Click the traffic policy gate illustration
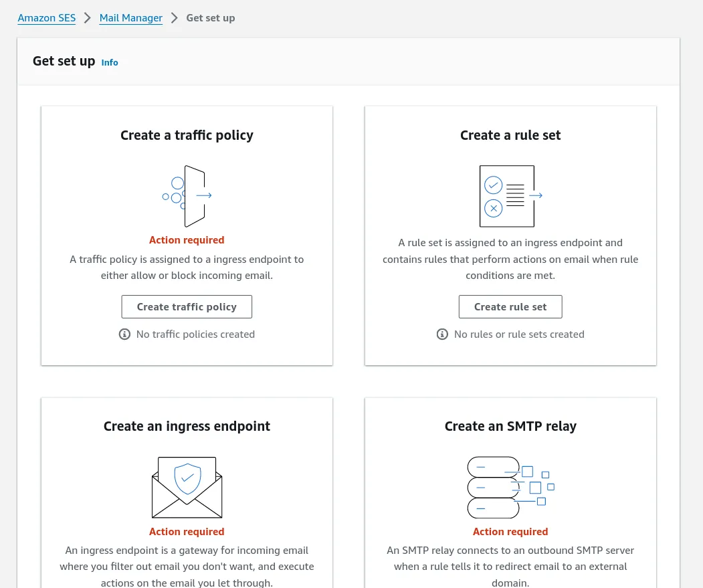The height and width of the screenshot is (588, 703). (x=187, y=196)
